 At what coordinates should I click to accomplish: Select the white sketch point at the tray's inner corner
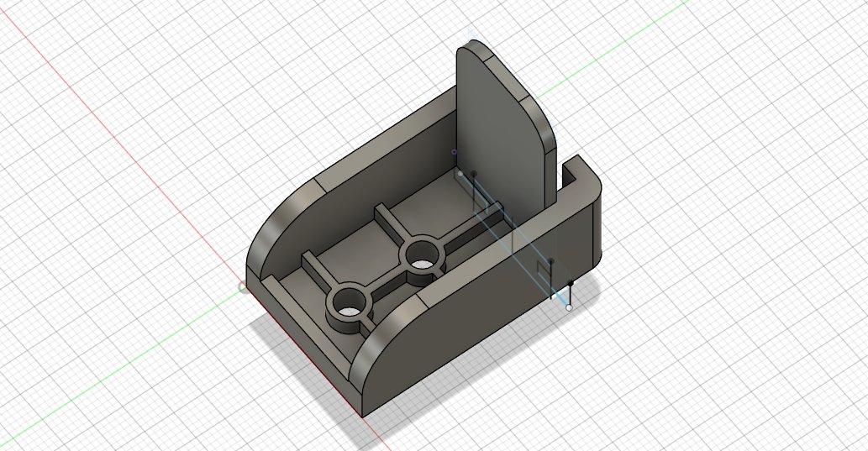[x=460, y=174]
